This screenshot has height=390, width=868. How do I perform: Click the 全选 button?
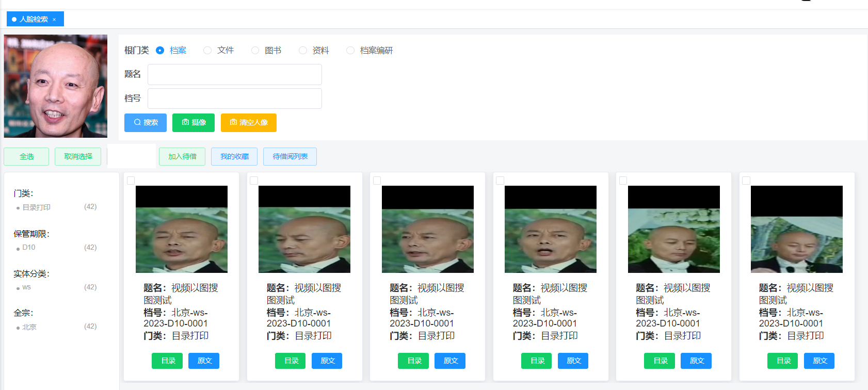point(26,156)
